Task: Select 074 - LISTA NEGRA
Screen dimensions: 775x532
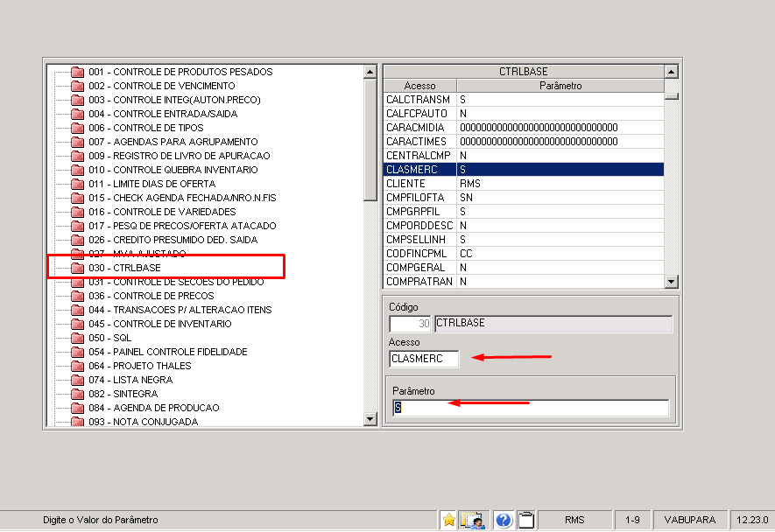Action: [130, 380]
